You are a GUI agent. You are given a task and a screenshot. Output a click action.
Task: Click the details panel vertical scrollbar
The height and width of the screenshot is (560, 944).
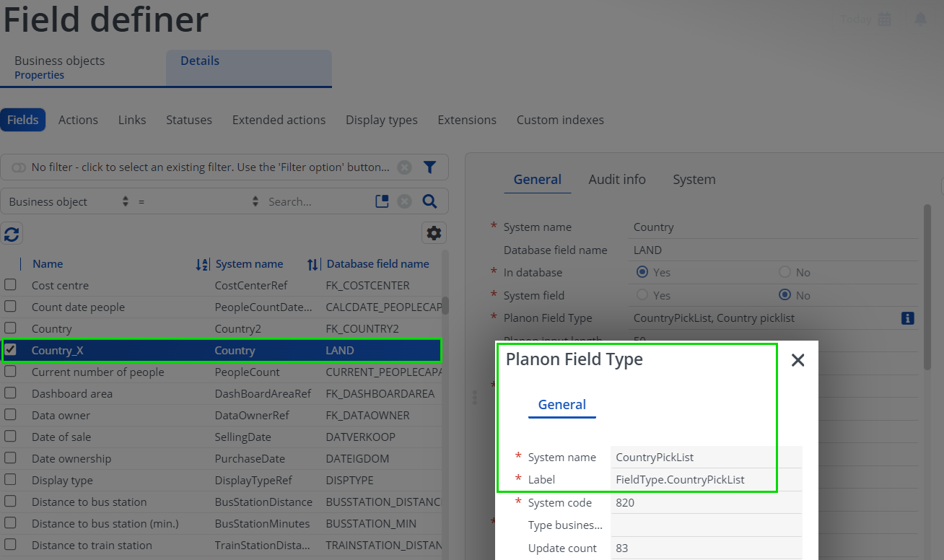tap(927, 287)
